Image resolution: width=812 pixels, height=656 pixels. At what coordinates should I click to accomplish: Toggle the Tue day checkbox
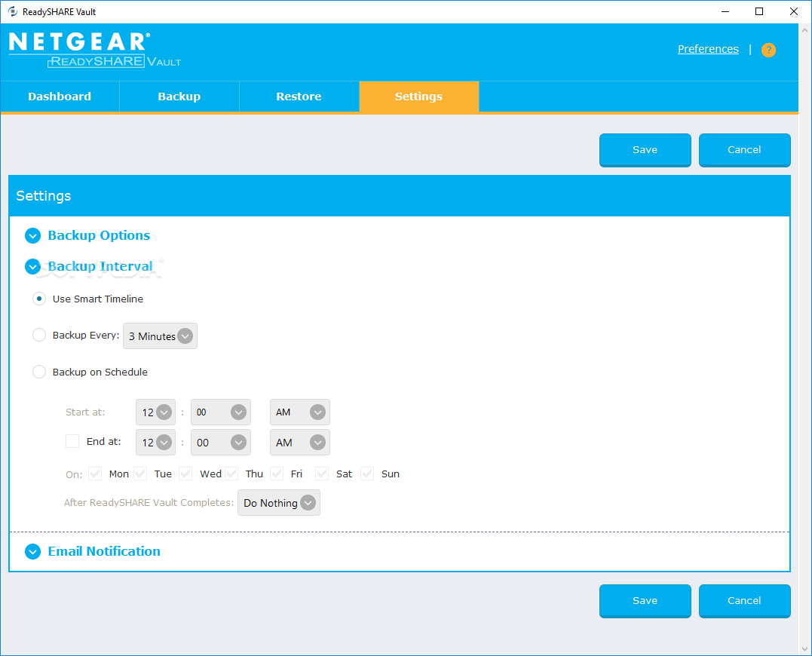(x=140, y=474)
